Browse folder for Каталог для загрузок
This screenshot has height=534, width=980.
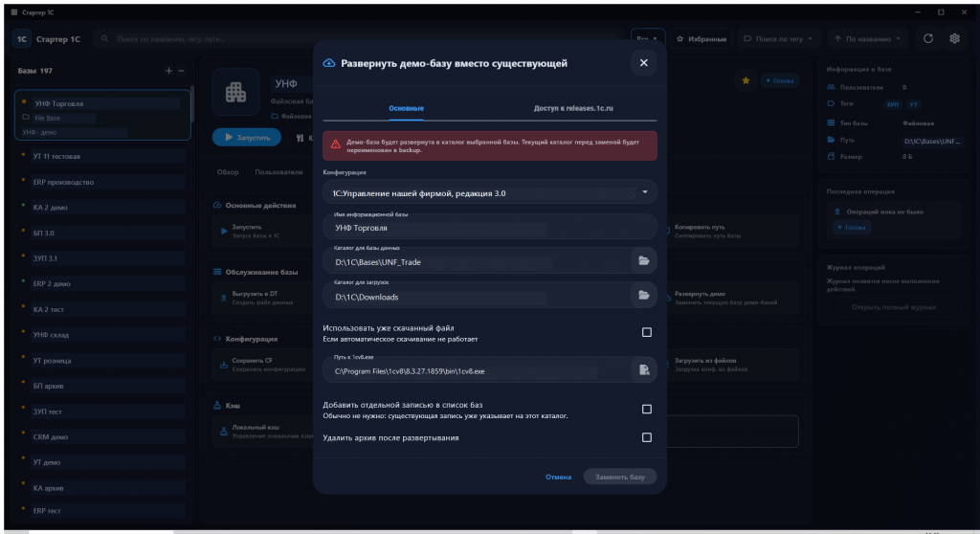click(x=643, y=295)
